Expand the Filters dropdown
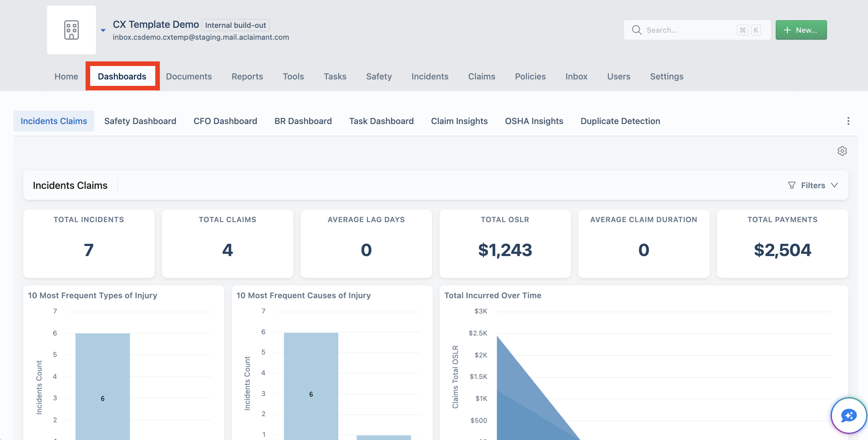This screenshot has width=868, height=440. coord(813,185)
